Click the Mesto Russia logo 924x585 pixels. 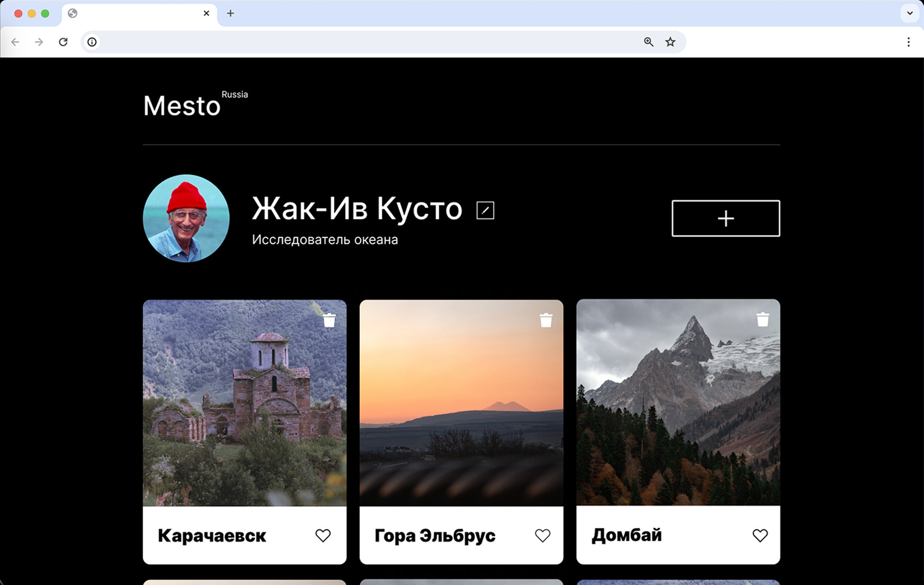[x=195, y=104]
